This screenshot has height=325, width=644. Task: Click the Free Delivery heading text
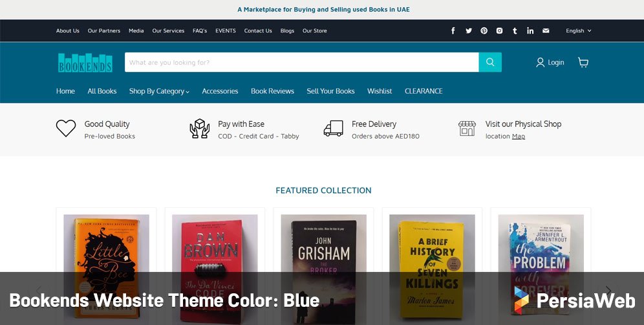[374, 124]
